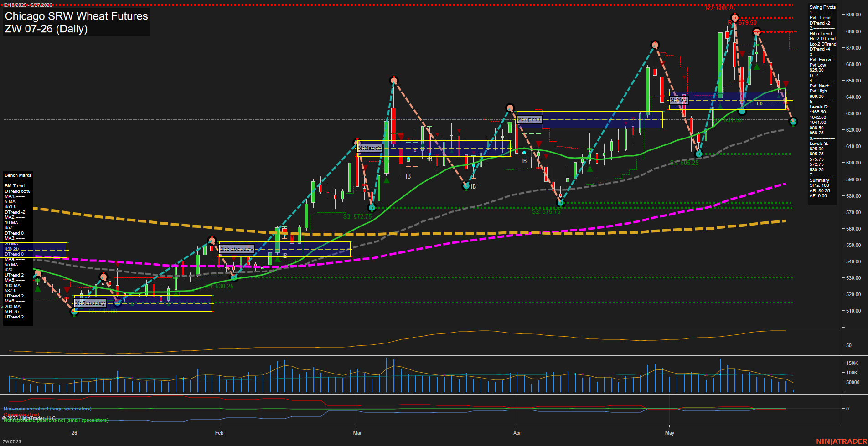Click the 50000 volume axis label
The image size is (868, 446).
[852, 382]
